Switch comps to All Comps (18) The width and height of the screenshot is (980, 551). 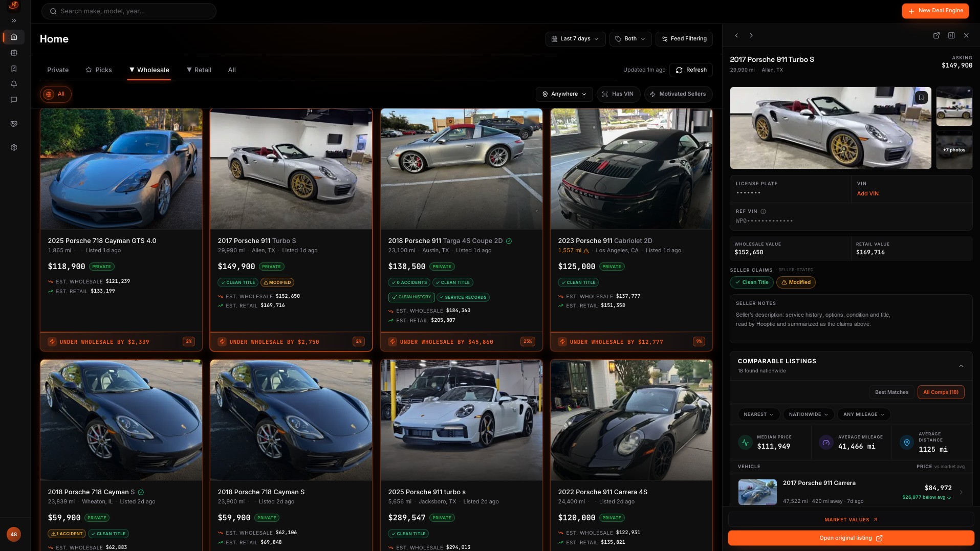[x=941, y=392]
